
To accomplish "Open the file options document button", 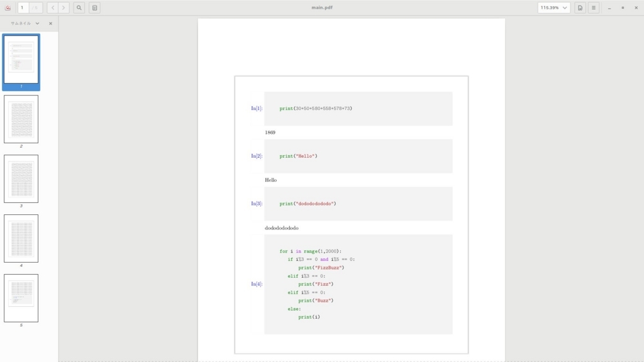I will [x=580, y=8].
